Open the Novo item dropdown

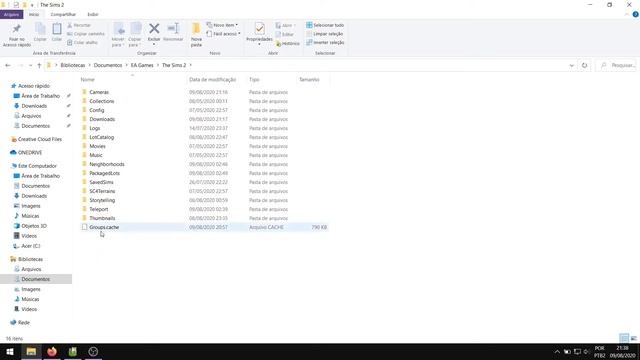[222, 25]
